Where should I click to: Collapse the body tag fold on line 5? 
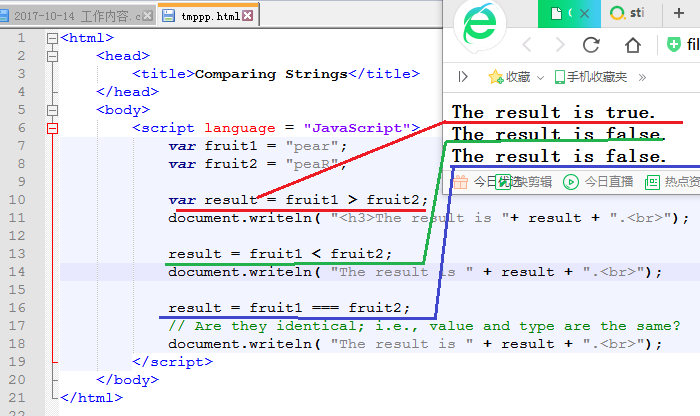[52, 110]
